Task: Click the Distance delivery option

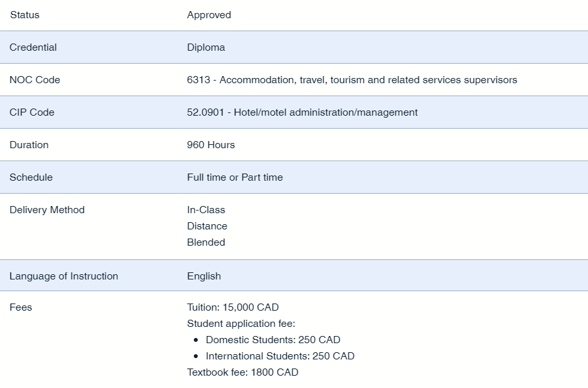Action: click(x=207, y=226)
